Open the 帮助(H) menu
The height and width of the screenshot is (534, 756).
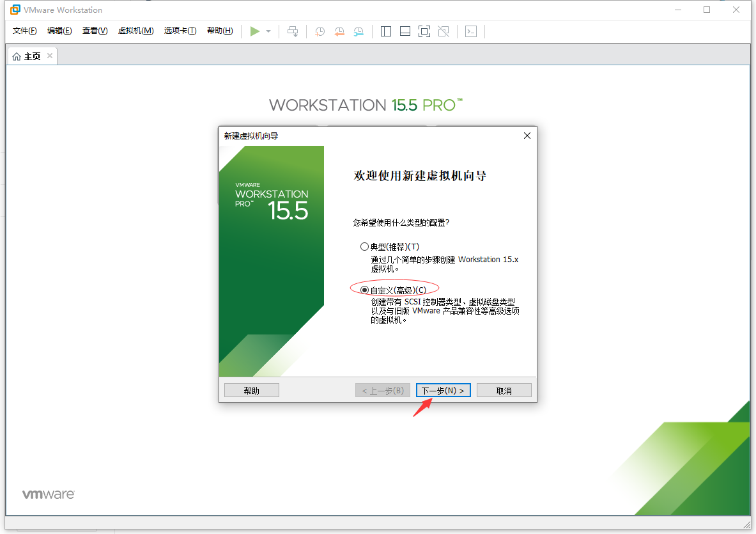click(x=220, y=31)
